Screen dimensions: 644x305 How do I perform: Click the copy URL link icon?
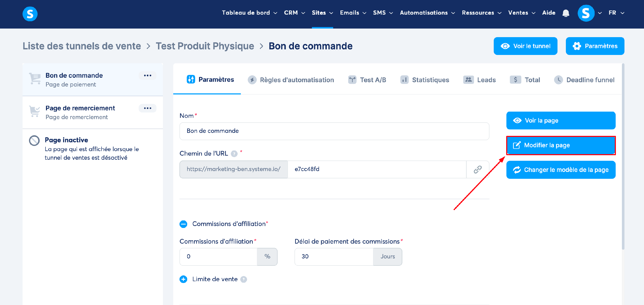click(477, 170)
